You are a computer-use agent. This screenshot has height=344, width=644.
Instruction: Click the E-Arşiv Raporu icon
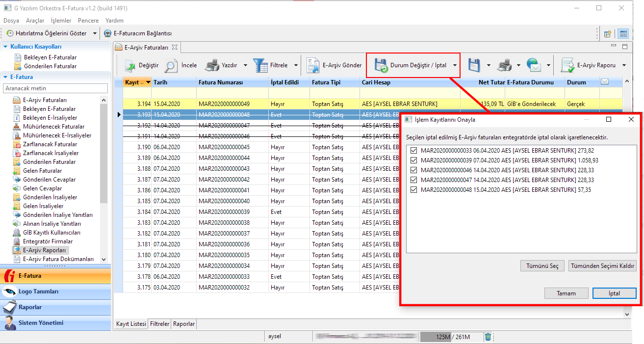567,65
